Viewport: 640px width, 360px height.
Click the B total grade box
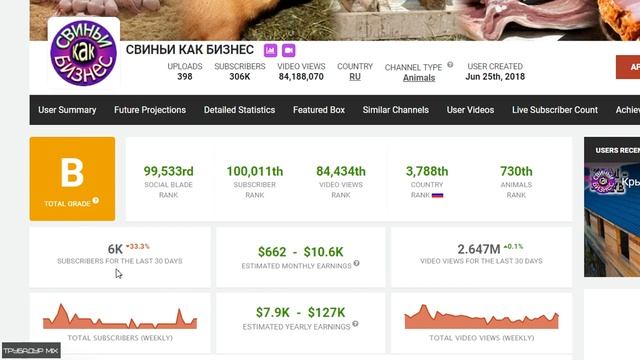pos(72,179)
